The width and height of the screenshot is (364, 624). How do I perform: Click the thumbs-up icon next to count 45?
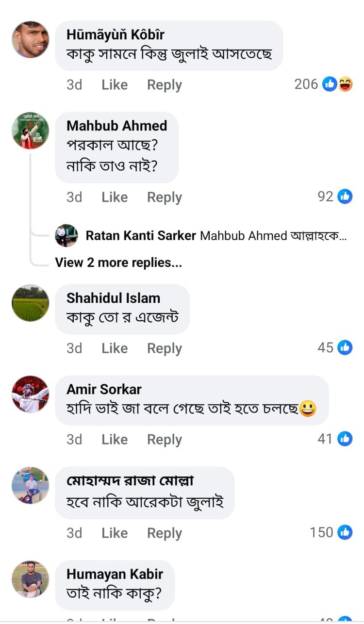click(345, 347)
